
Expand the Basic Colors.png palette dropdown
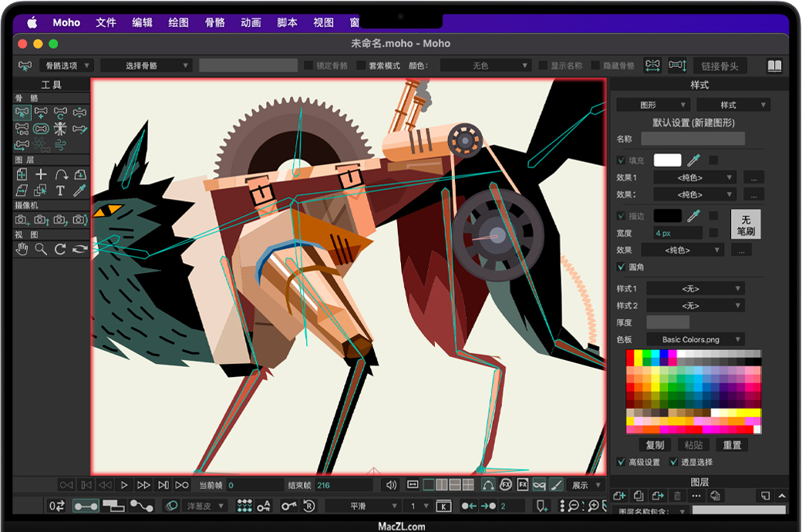(696, 339)
